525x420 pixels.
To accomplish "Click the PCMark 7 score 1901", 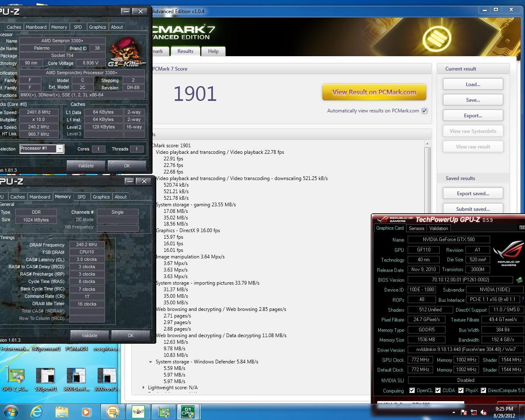I will coord(195,94).
